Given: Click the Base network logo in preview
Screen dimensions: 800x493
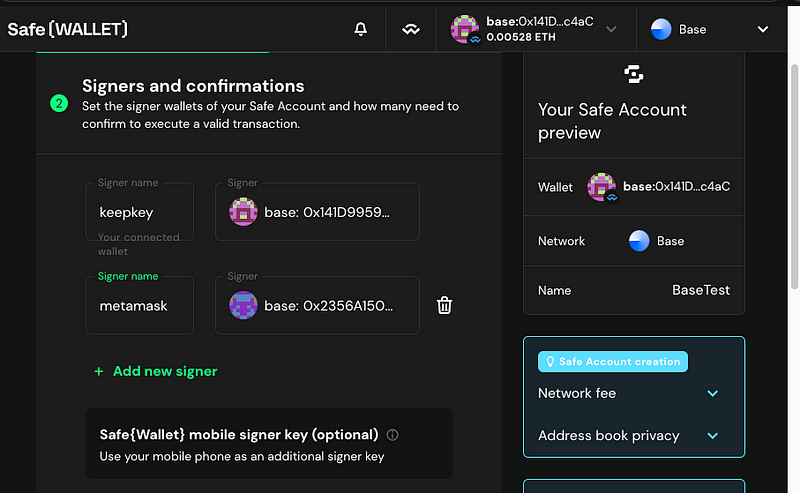Looking at the screenshot, I should coord(639,241).
